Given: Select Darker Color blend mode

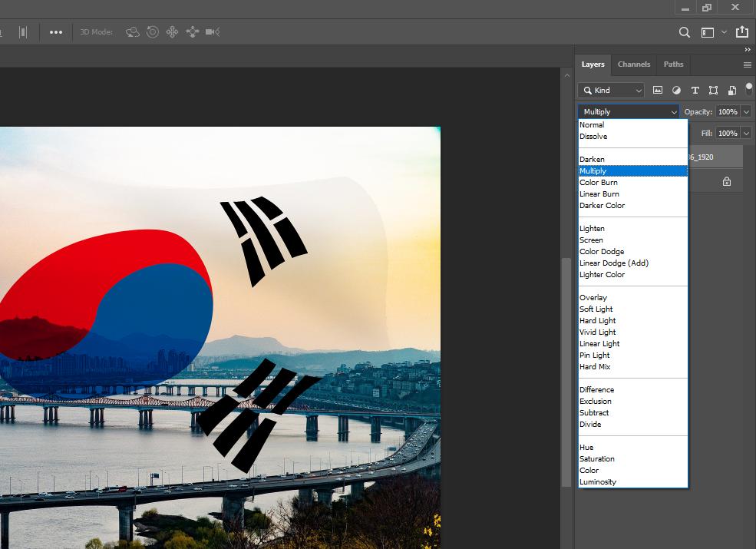Looking at the screenshot, I should point(632,206).
